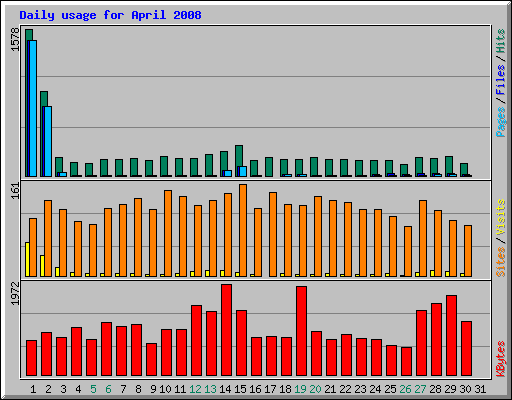This screenshot has width=512, height=400.
Task: Click the orange Sites bar for day 10
Action: 168,233
